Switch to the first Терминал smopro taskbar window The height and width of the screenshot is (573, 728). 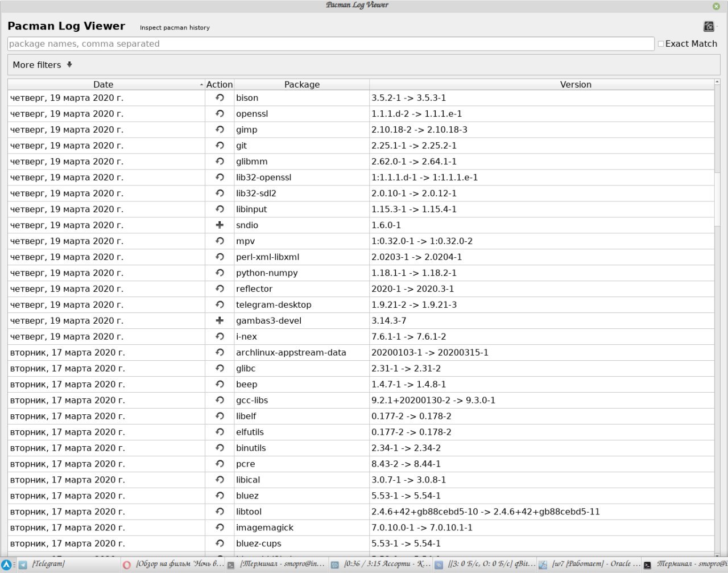pyautogui.click(x=277, y=564)
